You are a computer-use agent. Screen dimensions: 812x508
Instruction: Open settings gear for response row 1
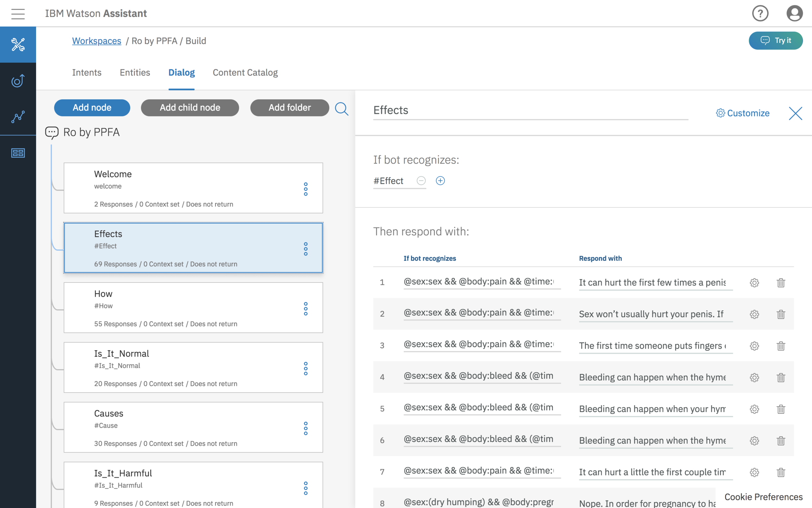[754, 282]
